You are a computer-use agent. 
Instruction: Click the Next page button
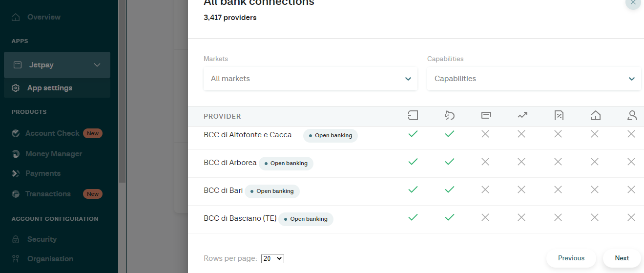point(622,258)
